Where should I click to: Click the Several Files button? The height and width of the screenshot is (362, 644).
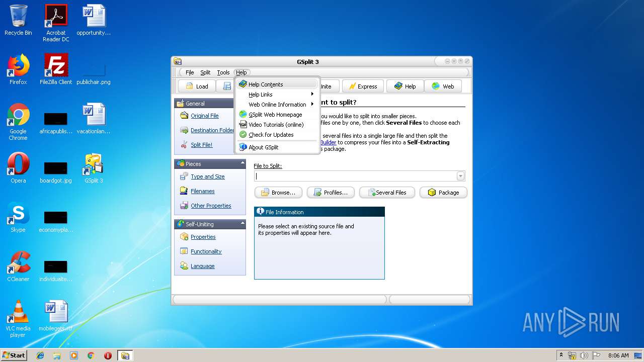pyautogui.click(x=386, y=193)
